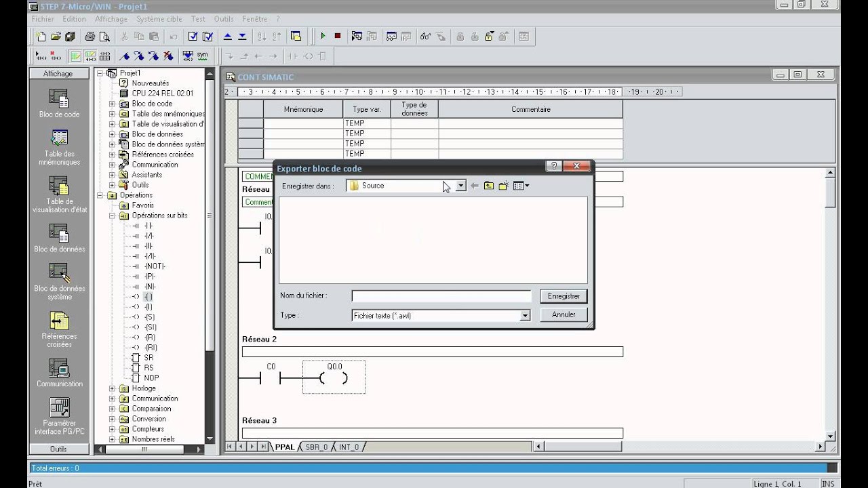Click the green RUN mode icon
The height and width of the screenshot is (488, 868).
pyautogui.click(x=323, y=37)
